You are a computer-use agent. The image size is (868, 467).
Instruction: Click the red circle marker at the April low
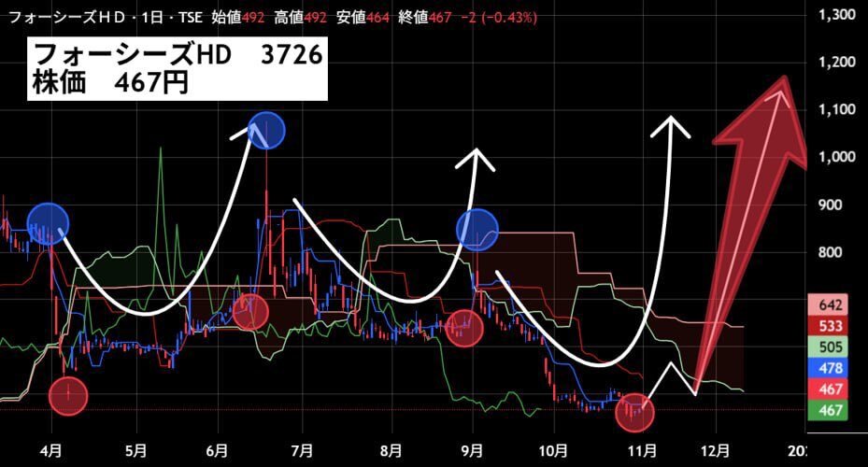pos(68,396)
